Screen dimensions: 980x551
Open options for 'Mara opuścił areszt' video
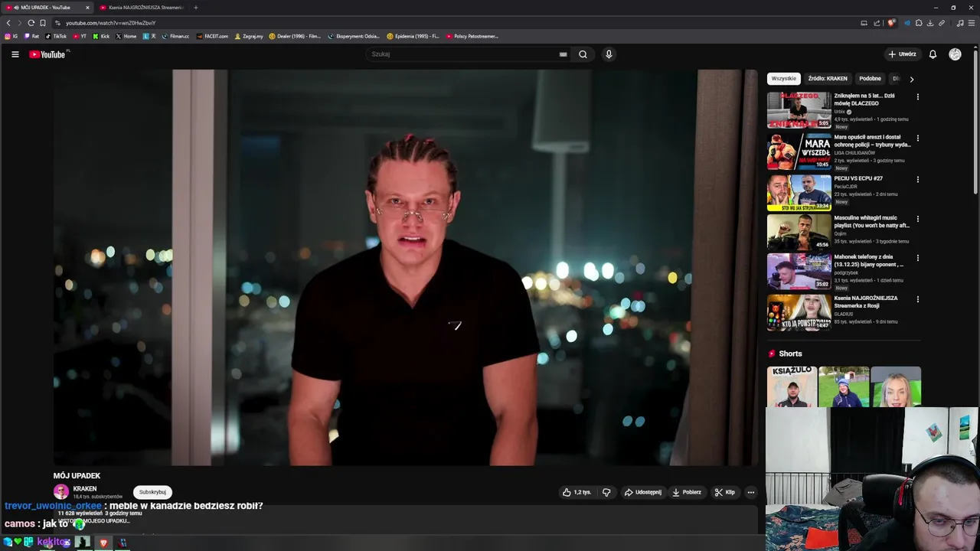click(917, 139)
